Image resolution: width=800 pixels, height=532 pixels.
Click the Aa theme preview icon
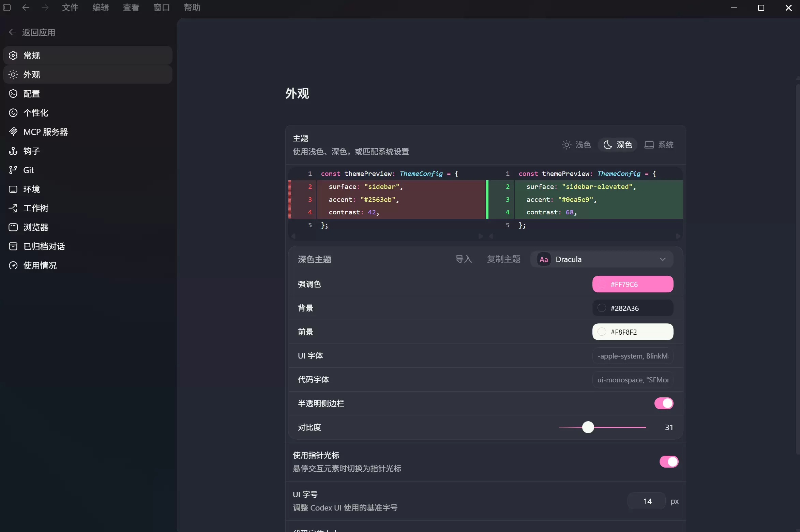pyautogui.click(x=544, y=259)
